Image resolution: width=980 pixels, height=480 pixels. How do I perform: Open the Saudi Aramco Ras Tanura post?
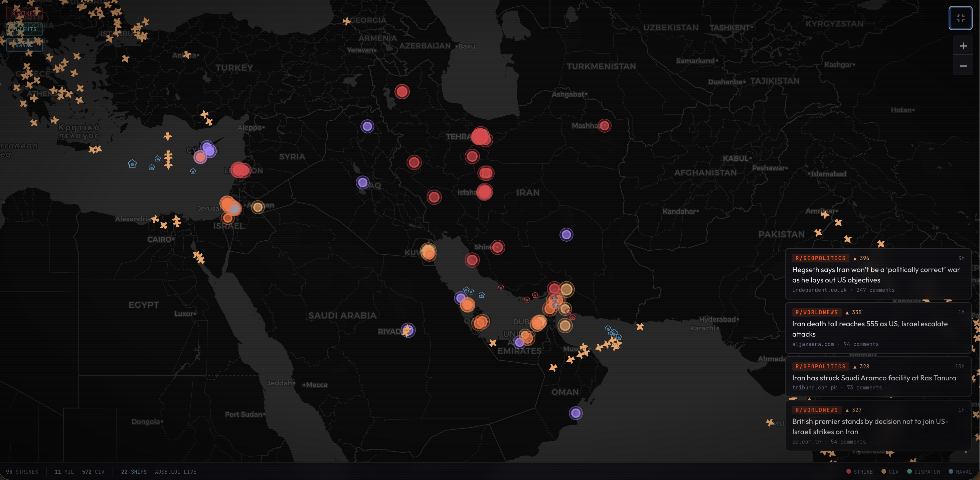(x=873, y=378)
